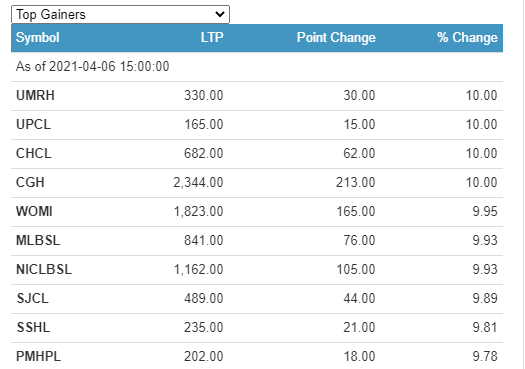Screen dimensions: 525x369
Task: Select the PMHPL stock symbol
Action: coord(39,356)
